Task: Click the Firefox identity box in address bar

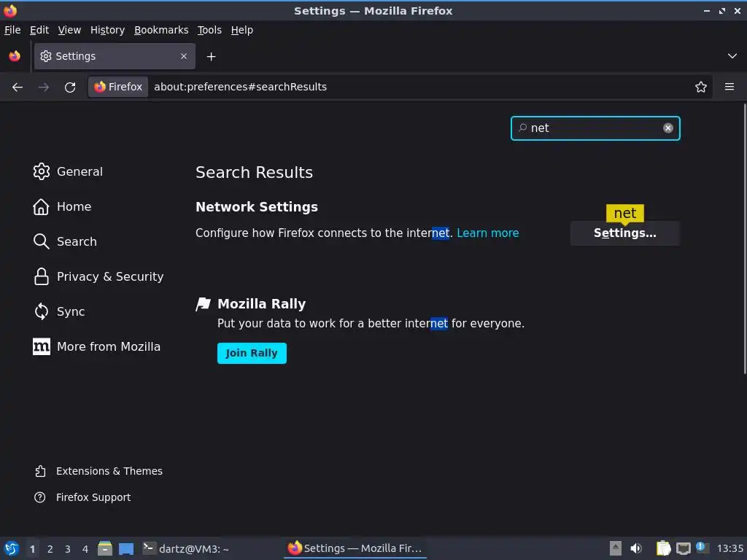Action: tap(119, 87)
